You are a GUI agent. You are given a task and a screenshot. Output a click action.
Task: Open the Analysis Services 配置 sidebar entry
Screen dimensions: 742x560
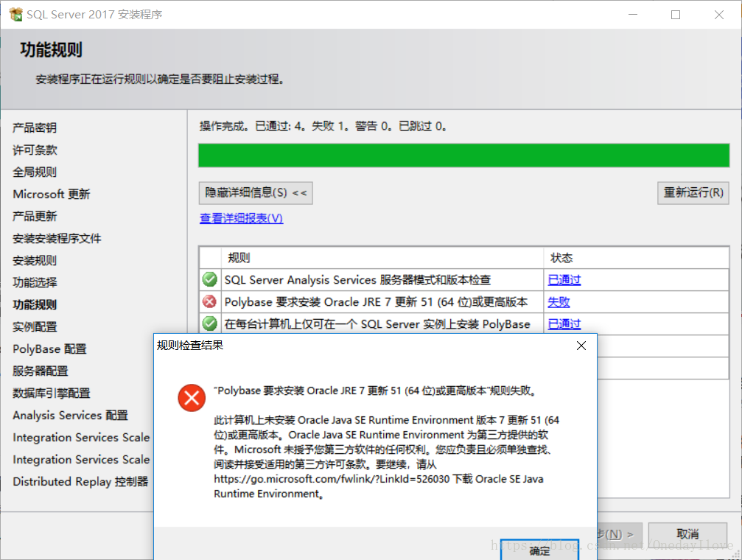coord(69,415)
